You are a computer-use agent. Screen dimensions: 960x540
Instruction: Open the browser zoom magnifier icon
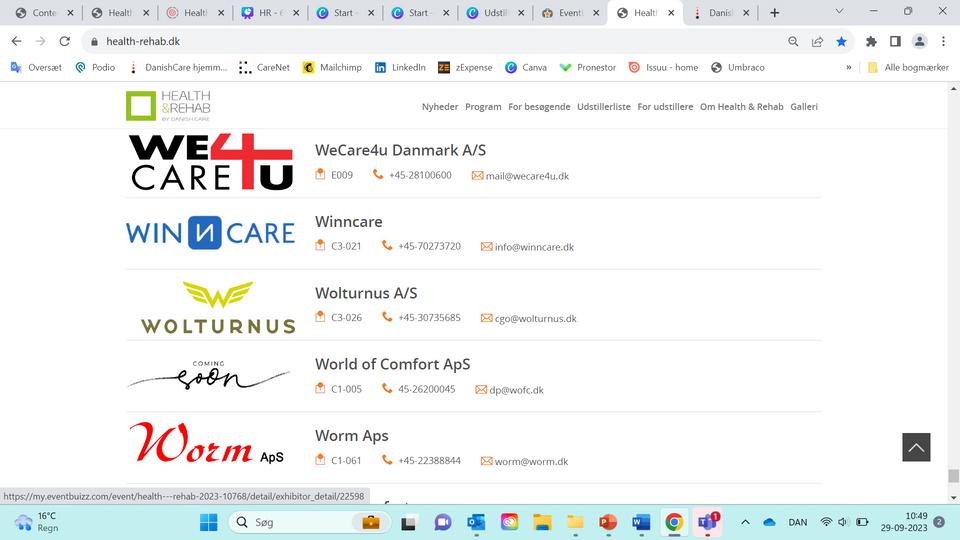[793, 41]
